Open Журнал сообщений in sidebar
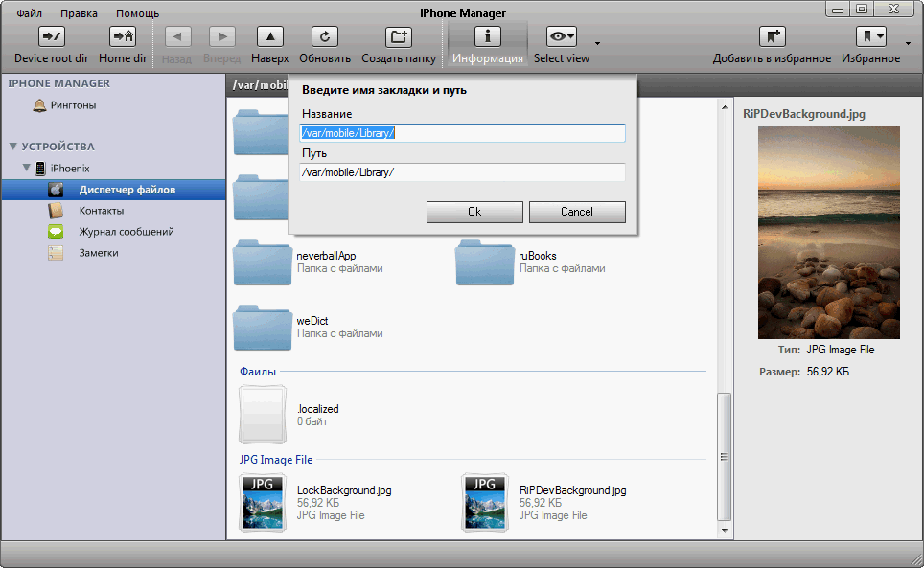Viewport: 924px width, 568px height. click(126, 232)
